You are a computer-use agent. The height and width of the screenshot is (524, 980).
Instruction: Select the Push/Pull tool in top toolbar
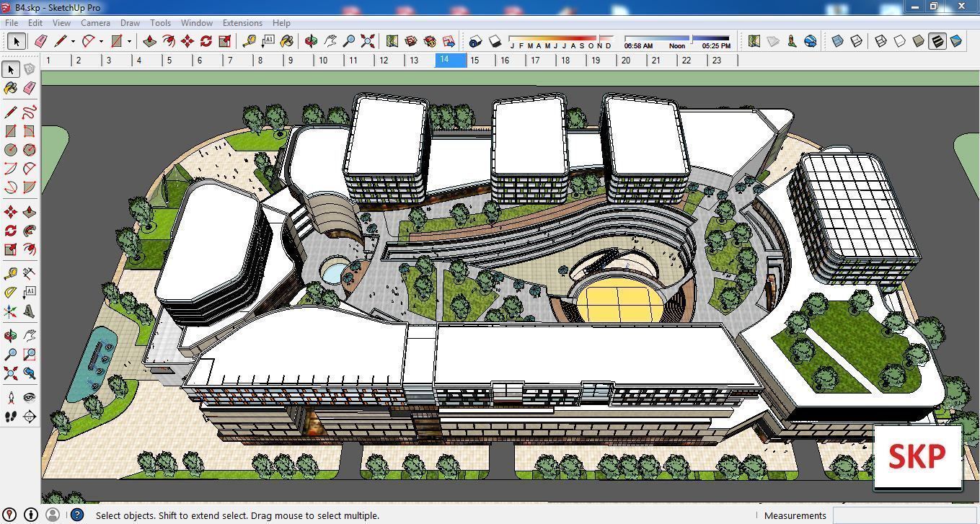(150, 41)
